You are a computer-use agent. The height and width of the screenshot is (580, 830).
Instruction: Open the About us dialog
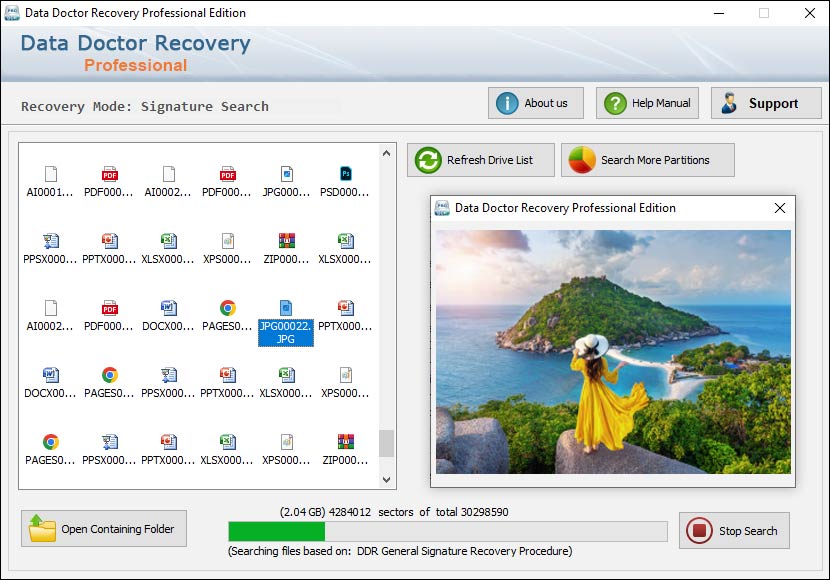[x=535, y=103]
